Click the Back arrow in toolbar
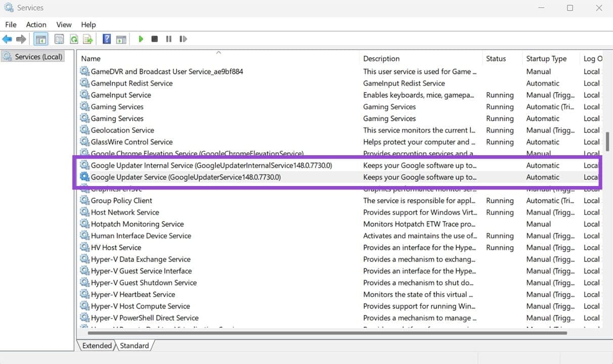 7,39
